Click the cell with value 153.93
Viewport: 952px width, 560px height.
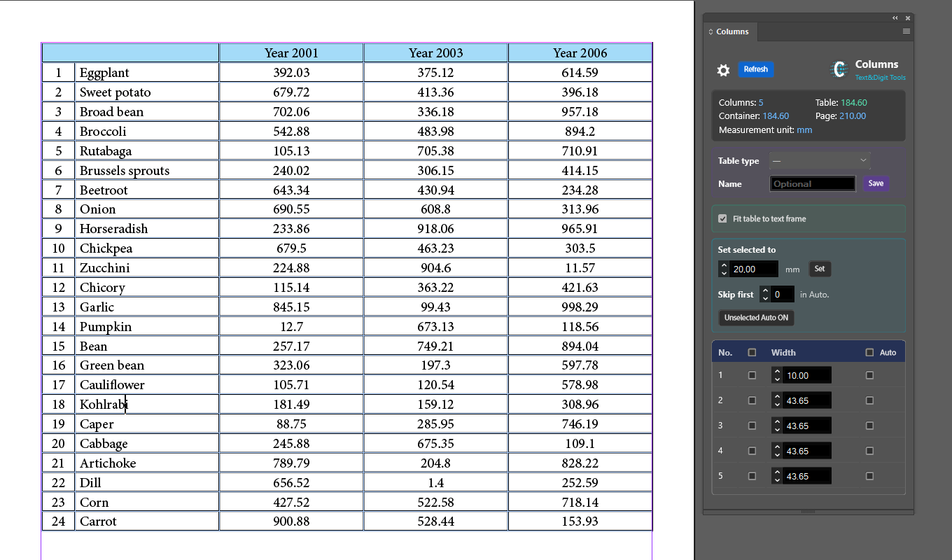point(580,521)
